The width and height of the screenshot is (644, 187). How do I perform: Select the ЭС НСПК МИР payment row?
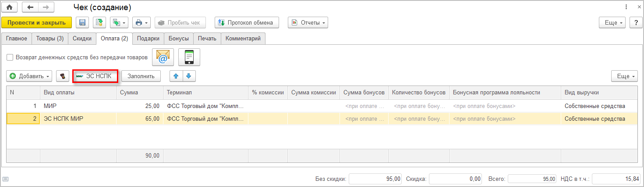click(79, 119)
